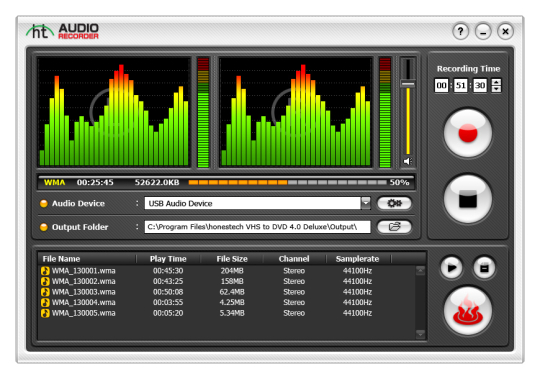Stop recording with the black square button
Image resolution: width=540 pixels, height=379 pixels.
click(x=468, y=199)
